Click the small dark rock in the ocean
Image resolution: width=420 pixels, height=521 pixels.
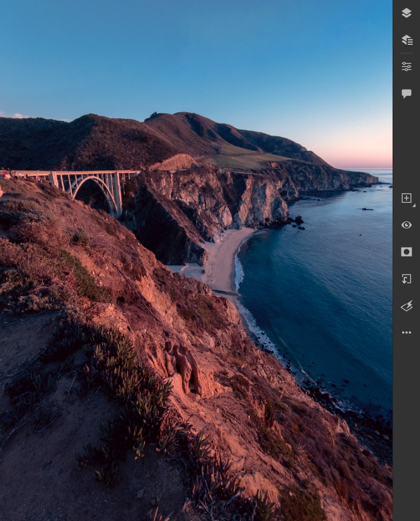tap(367, 209)
